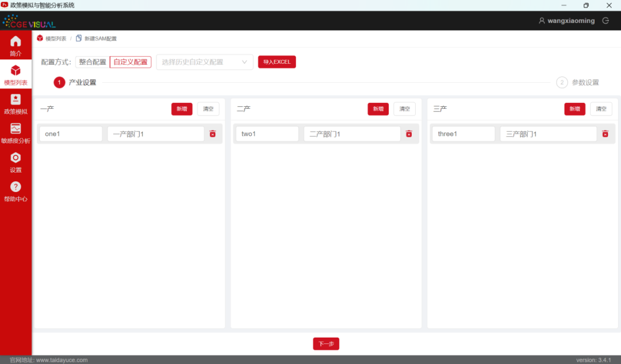Click the 一产 panel heading
This screenshot has width=621, height=364.
click(x=47, y=109)
